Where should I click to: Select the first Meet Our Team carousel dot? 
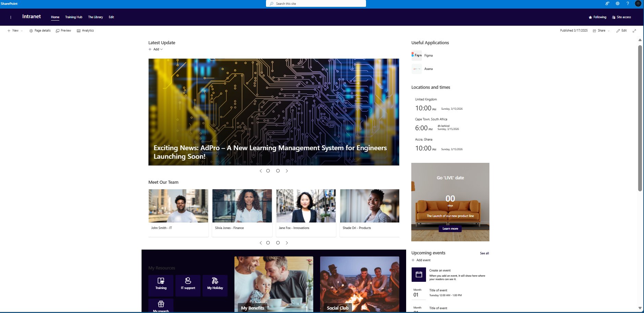[268, 243]
